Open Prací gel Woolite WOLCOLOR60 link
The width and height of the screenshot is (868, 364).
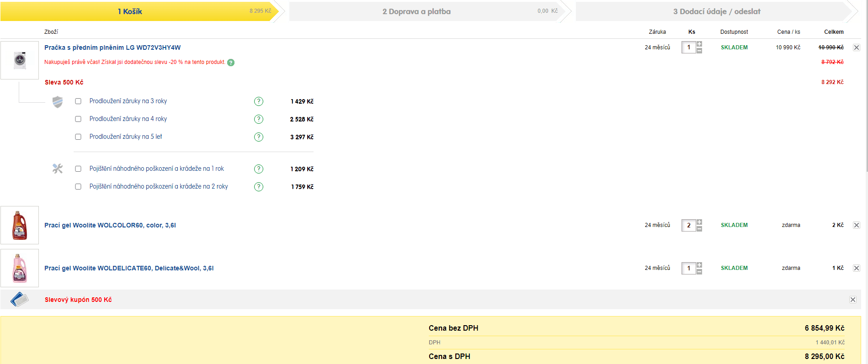tap(110, 225)
